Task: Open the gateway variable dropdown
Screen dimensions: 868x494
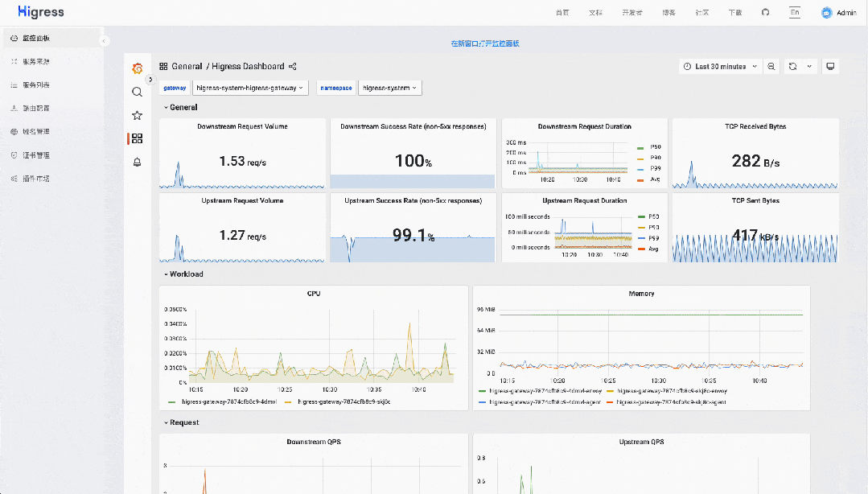Action: pyautogui.click(x=250, y=88)
